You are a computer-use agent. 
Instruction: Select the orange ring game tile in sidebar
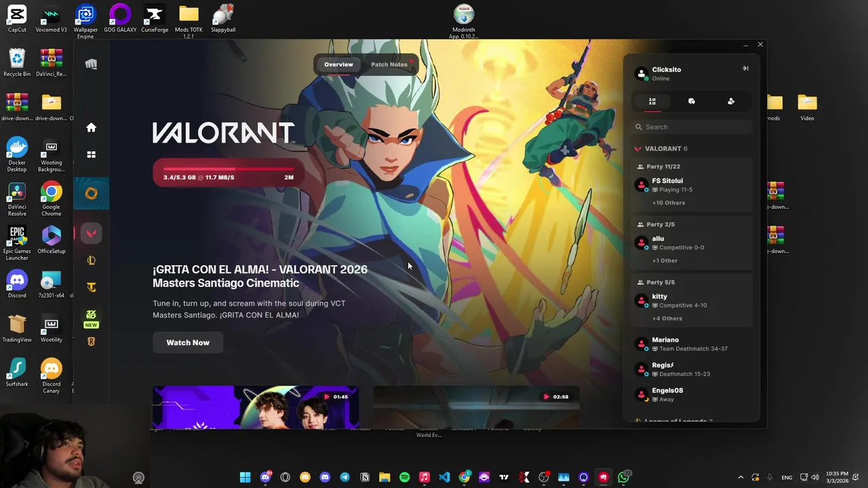coord(91,194)
